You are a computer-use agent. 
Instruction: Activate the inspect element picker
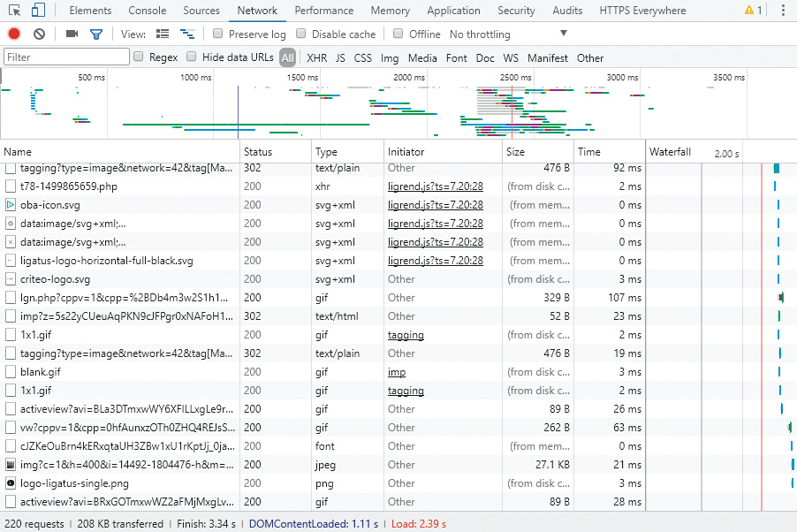pyautogui.click(x=15, y=11)
